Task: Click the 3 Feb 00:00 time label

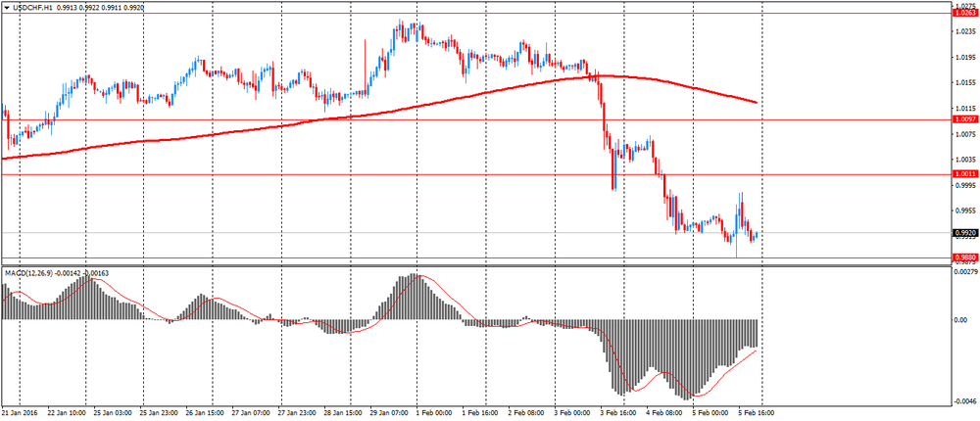Action: tap(572, 413)
